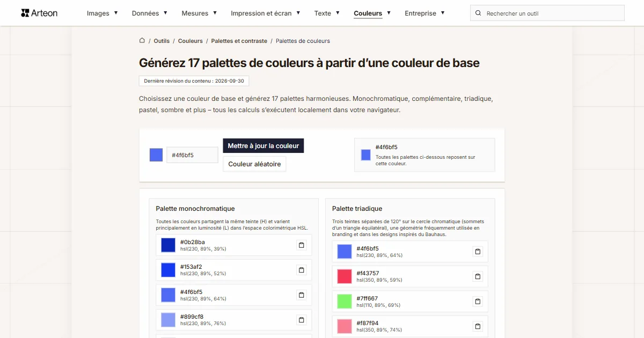
Task: Focus the Rechercher un outil search box
Action: (x=547, y=13)
